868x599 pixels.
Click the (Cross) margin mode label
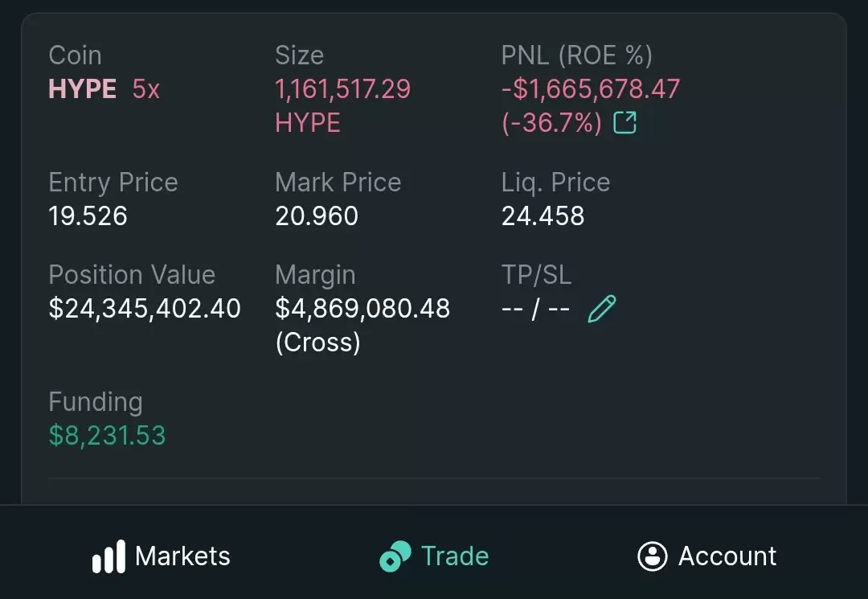tap(317, 343)
